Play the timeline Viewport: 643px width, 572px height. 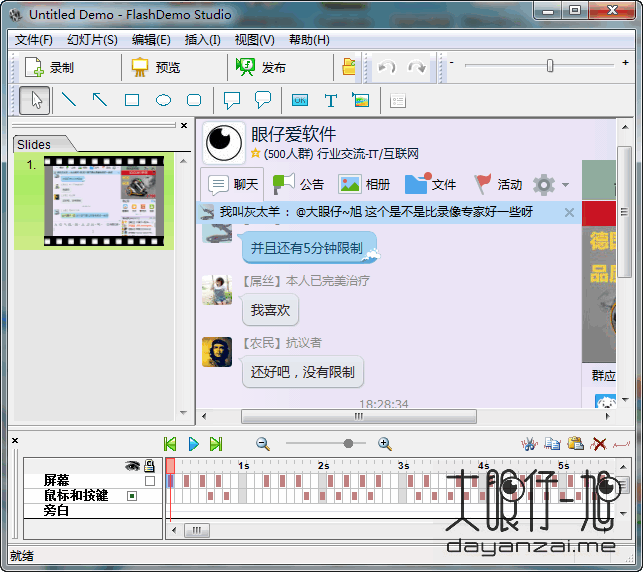tap(194, 444)
